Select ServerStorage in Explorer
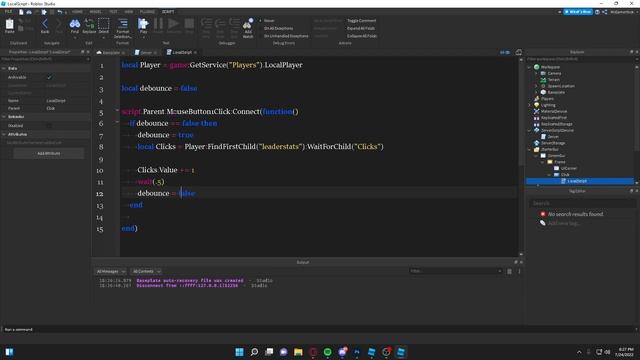 [553, 143]
